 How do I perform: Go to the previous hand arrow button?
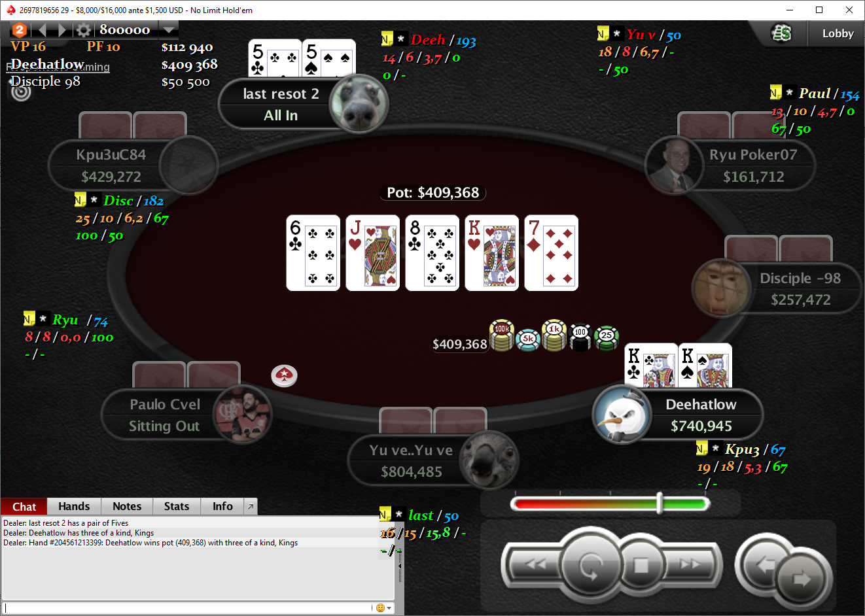[764, 564]
